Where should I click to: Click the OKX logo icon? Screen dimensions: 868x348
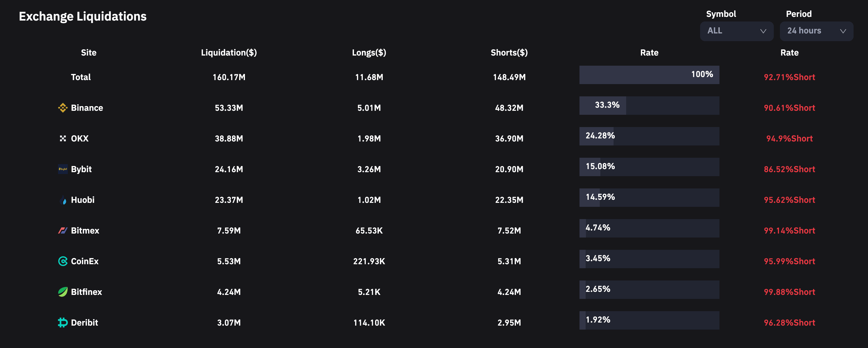click(x=63, y=138)
